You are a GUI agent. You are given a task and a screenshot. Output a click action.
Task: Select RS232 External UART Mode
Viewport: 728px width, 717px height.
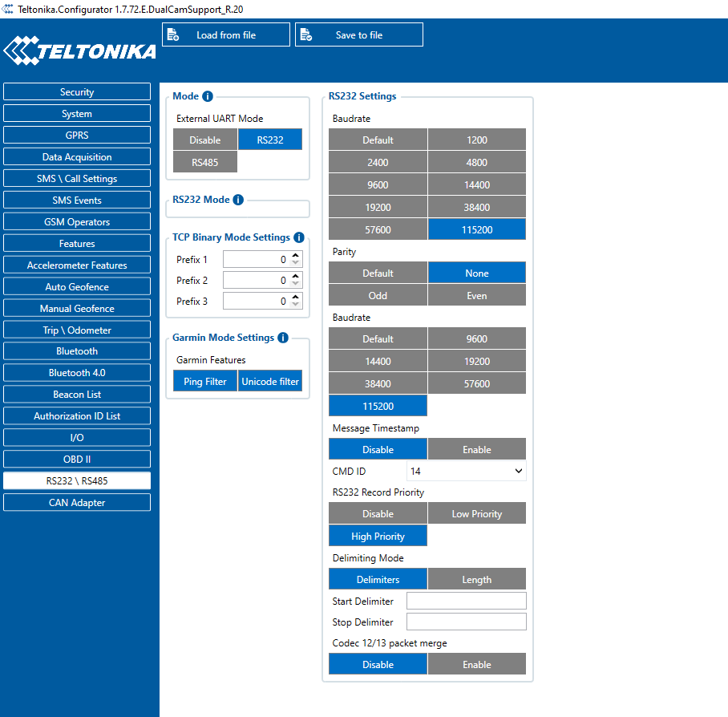(x=270, y=140)
